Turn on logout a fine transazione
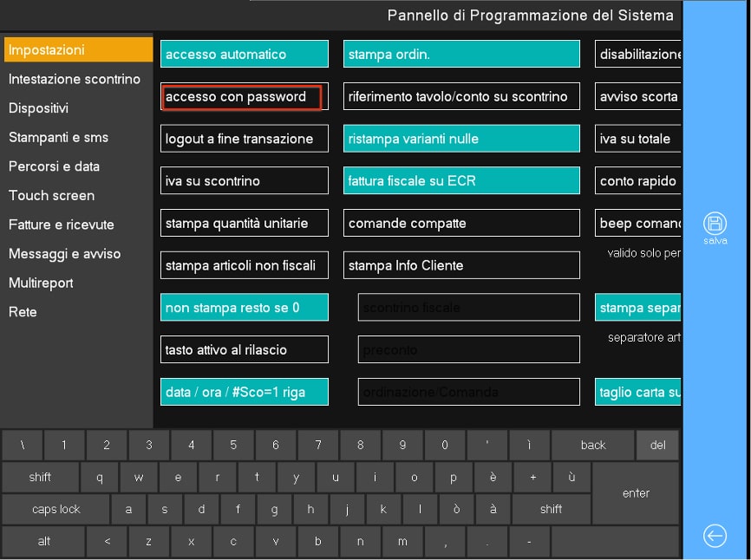This screenshot has height=560, width=751. pyautogui.click(x=245, y=139)
